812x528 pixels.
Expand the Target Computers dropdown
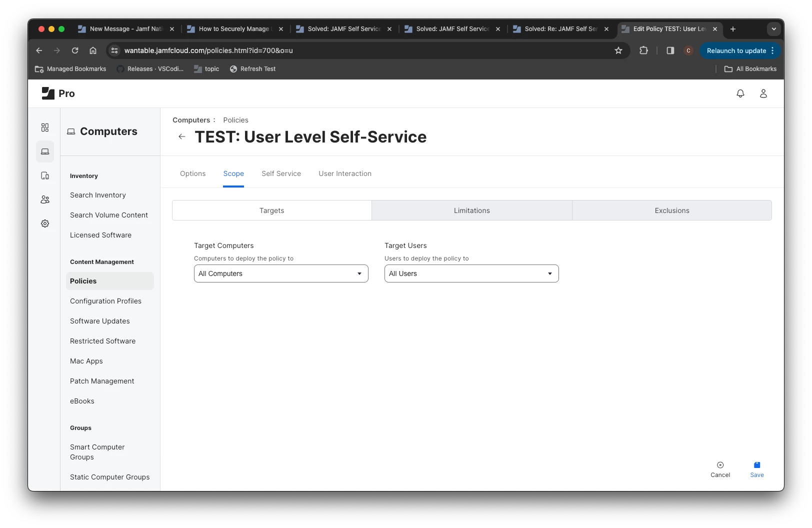[x=281, y=273]
